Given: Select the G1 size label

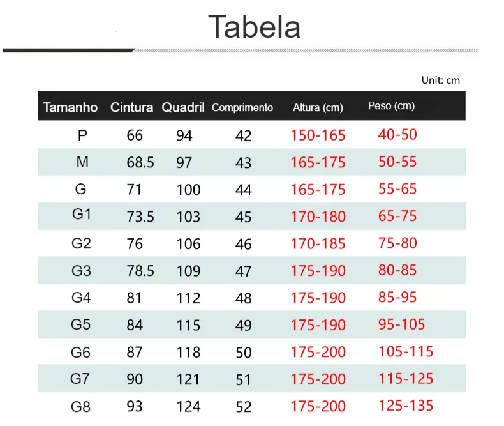Looking at the screenshot, I should pos(82,214).
